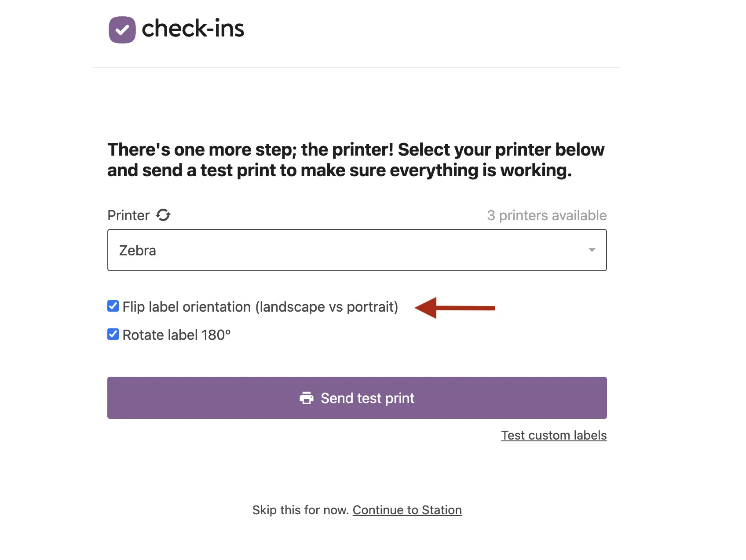Click the 'There's one more step' heading
The image size is (746, 560).
click(x=355, y=160)
